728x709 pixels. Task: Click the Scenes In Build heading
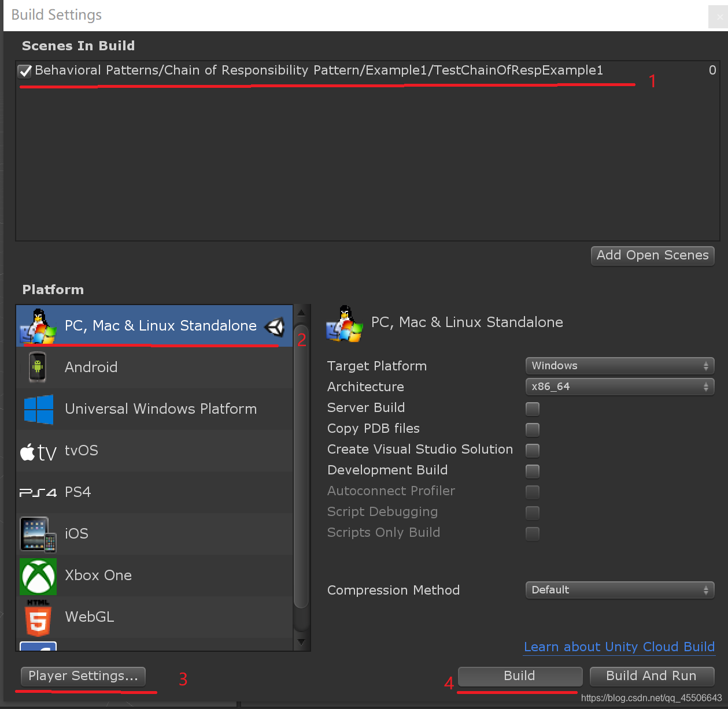coord(79,46)
